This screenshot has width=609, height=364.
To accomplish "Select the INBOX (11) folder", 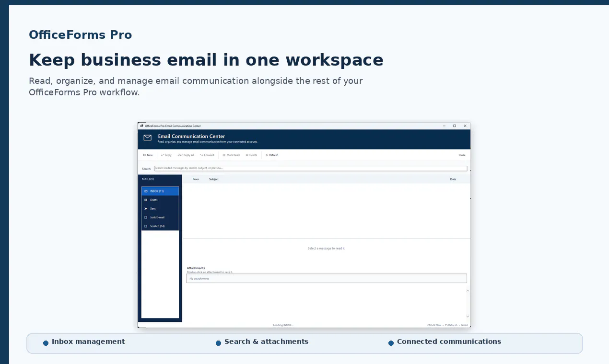I will click(x=160, y=191).
